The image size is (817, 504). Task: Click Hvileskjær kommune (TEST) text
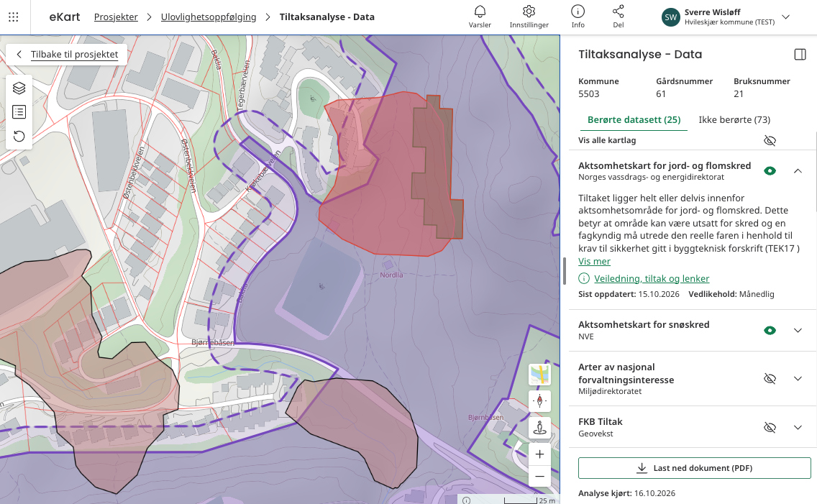729,22
